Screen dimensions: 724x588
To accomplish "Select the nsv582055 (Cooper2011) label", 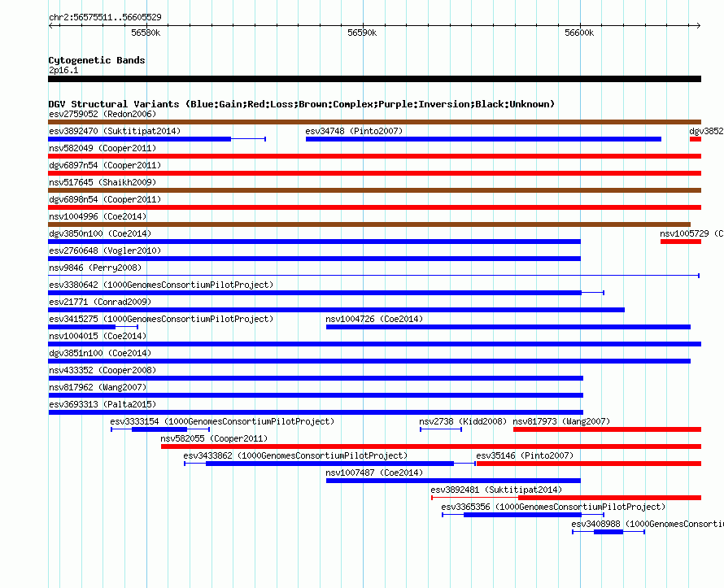I will click(214, 438).
